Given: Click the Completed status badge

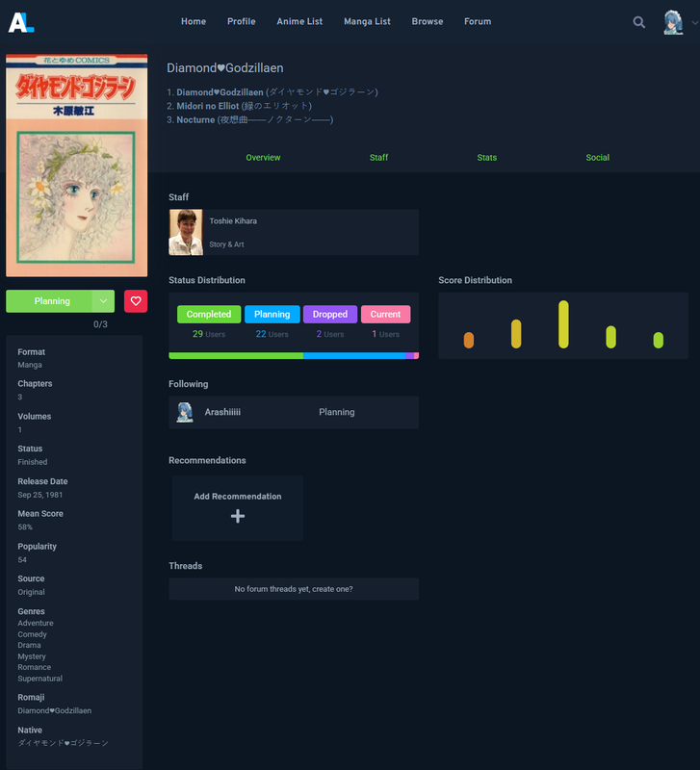Looking at the screenshot, I should click(x=209, y=315).
